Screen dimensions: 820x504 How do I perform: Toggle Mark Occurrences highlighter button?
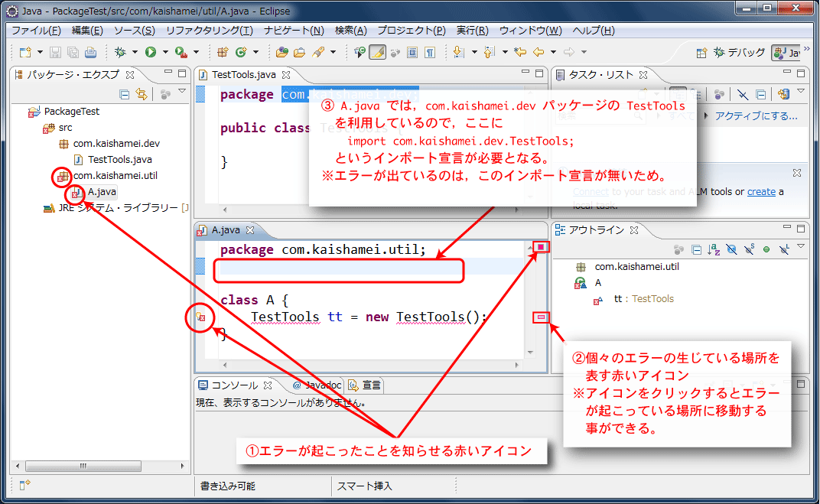[378, 52]
